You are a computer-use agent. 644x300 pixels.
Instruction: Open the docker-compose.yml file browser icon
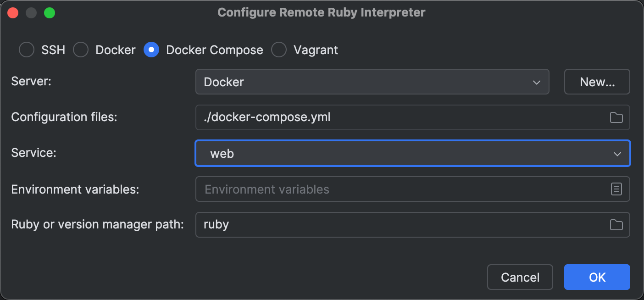click(x=617, y=117)
